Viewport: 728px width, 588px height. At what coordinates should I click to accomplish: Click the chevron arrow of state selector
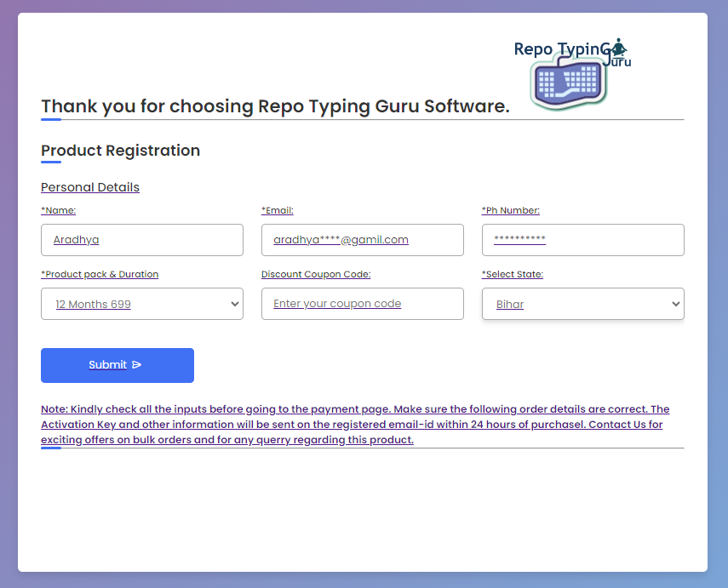tap(676, 304)
